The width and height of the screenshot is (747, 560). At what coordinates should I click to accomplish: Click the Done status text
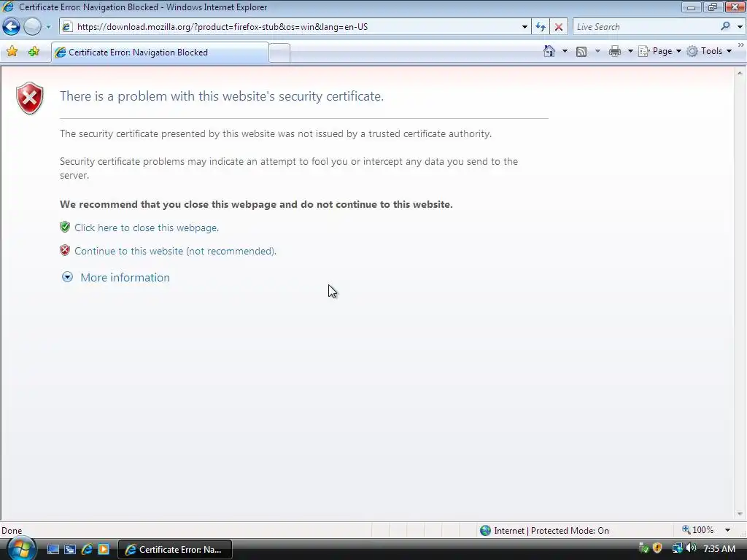pos(12,531)
